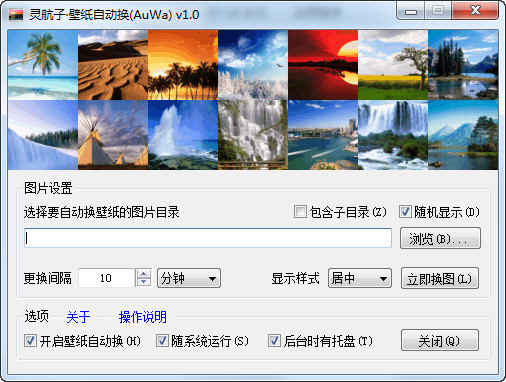
Task: Select the teepee tents thumbnail
Action: tap(113, 135)
